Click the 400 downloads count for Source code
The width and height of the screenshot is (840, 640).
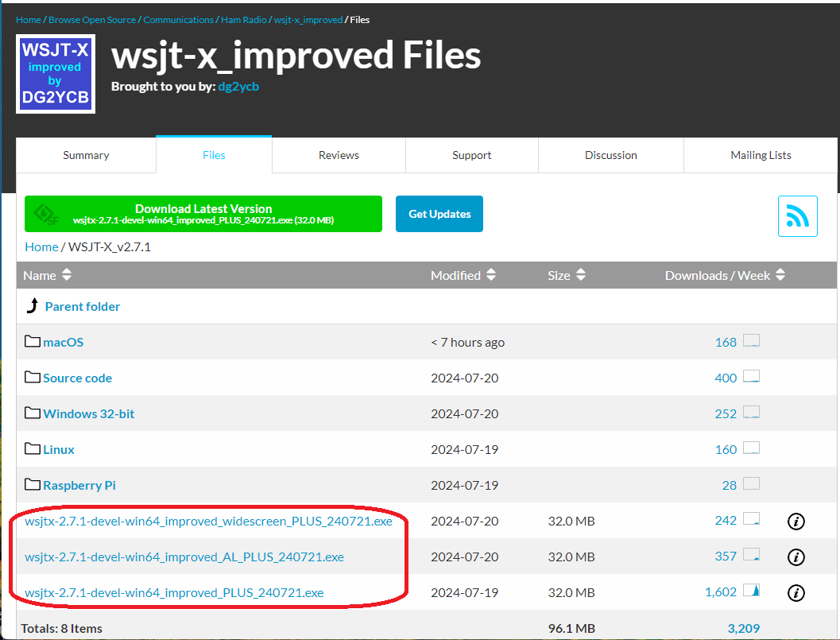point(726,378)
